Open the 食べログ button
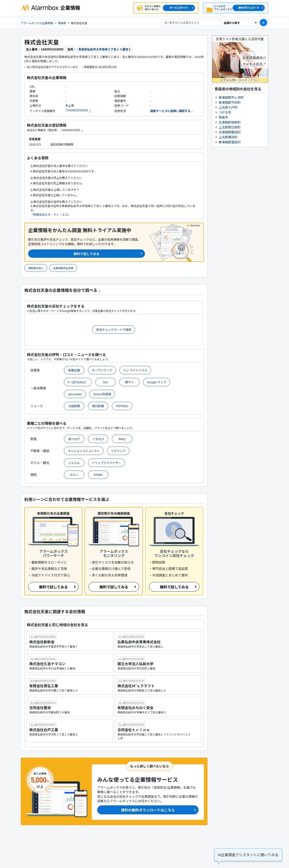This screenshot has height=868, width=289. coord(74,439)
